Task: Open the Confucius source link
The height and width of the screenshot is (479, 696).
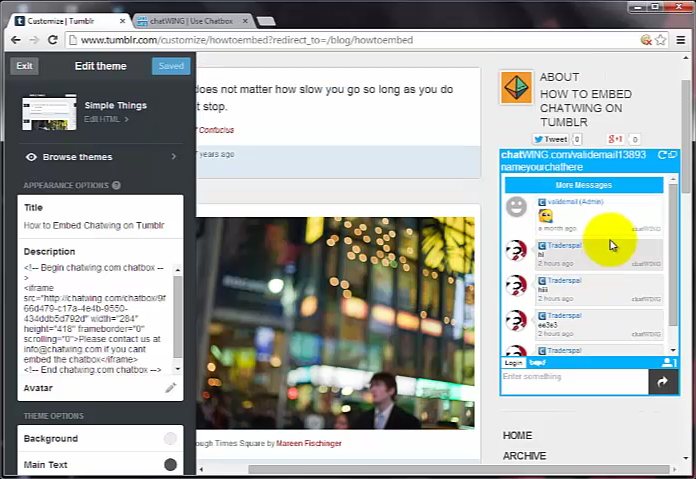Action: coord(216,130)
